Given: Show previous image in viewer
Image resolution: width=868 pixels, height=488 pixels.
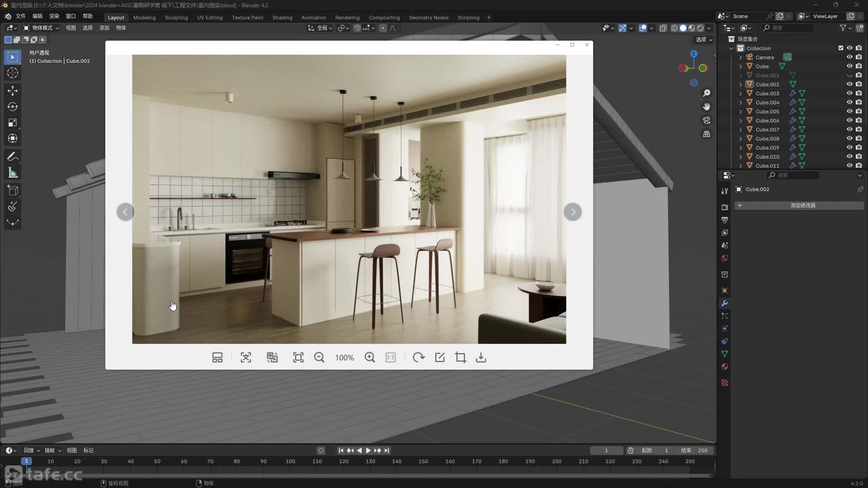Looking at the screenshot, I should tap(125, 212).
